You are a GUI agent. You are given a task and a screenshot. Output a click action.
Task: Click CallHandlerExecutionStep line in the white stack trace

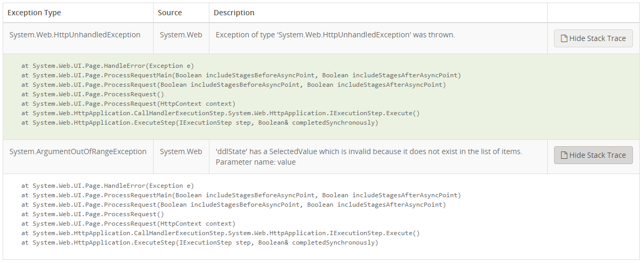point(220,233)
